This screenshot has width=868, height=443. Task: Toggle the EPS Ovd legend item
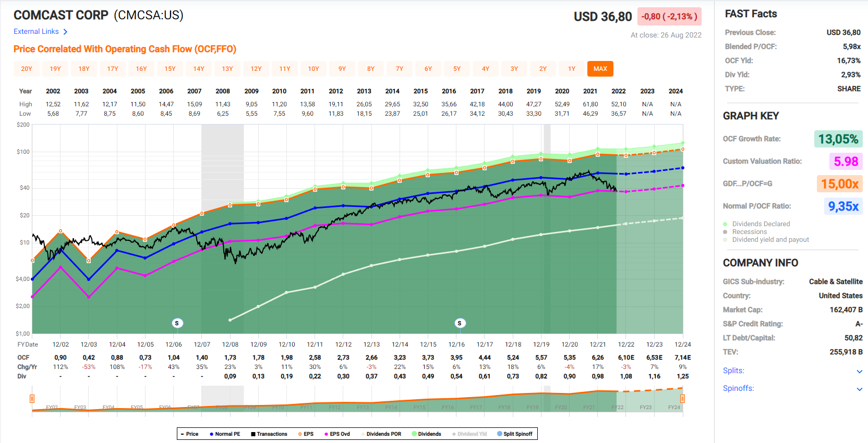337,434
